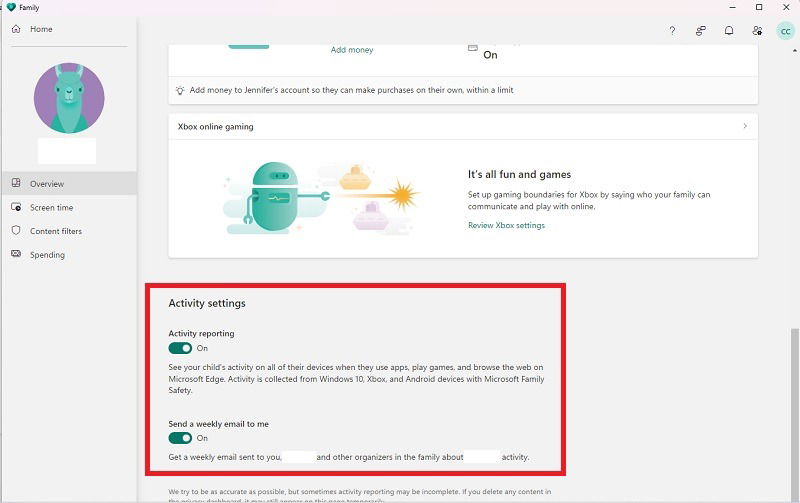The width and height of the screenshot is (800, 503).
Task: Minimize the Family window
Action: 733,7
